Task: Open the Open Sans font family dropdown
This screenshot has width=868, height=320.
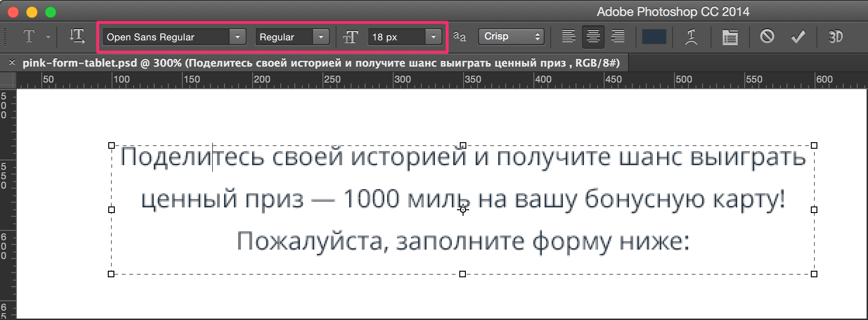Action: [x=237, y=37]
